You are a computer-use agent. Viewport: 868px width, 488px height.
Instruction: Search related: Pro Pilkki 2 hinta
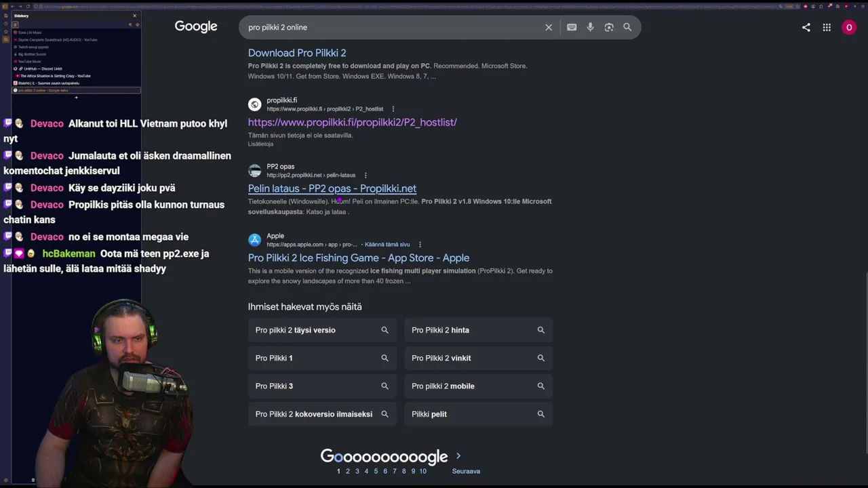479,330
